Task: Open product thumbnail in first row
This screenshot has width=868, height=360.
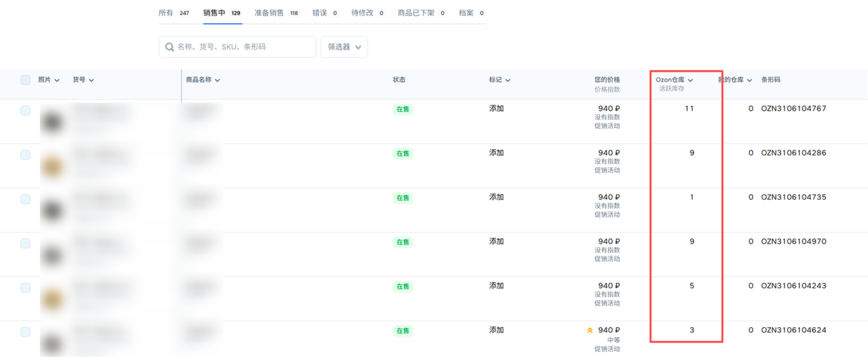Action: click(x=52, y=122)
